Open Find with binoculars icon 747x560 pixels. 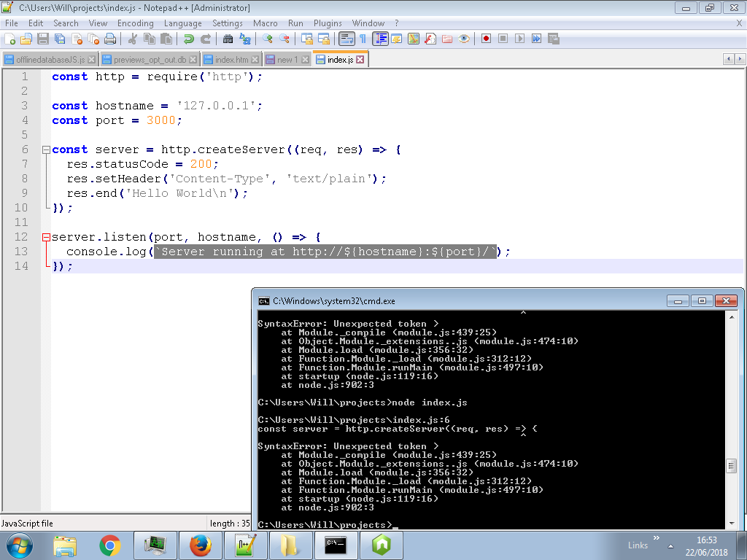(x=228, y=39)
